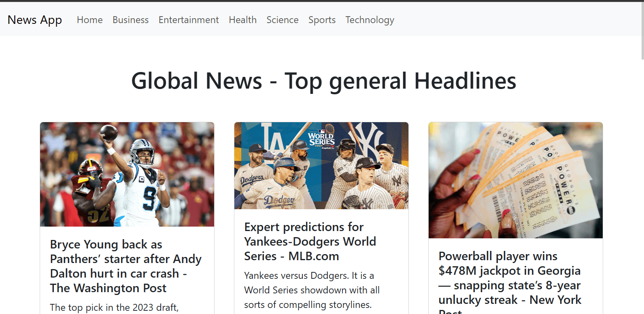Click the News App brand logo
This screenshot has height=314, width=644.
[35, 20]
